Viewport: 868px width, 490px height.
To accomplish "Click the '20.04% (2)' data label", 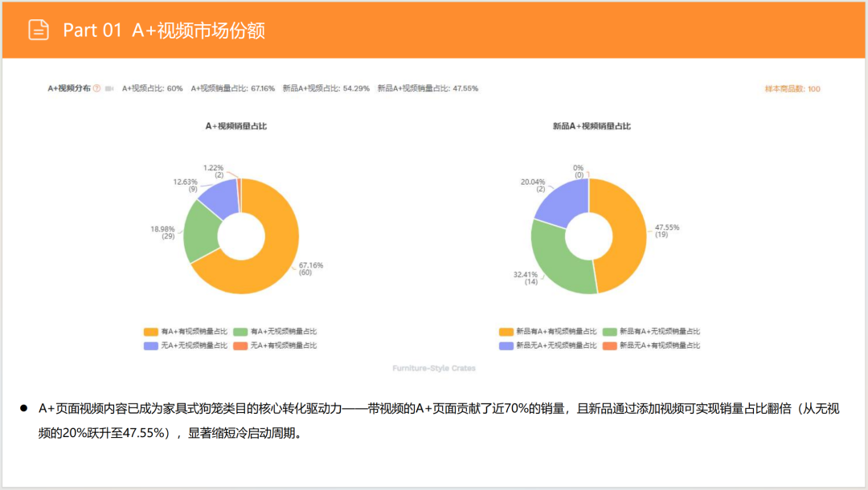I will pyautogui.click(x=533, y=186).
